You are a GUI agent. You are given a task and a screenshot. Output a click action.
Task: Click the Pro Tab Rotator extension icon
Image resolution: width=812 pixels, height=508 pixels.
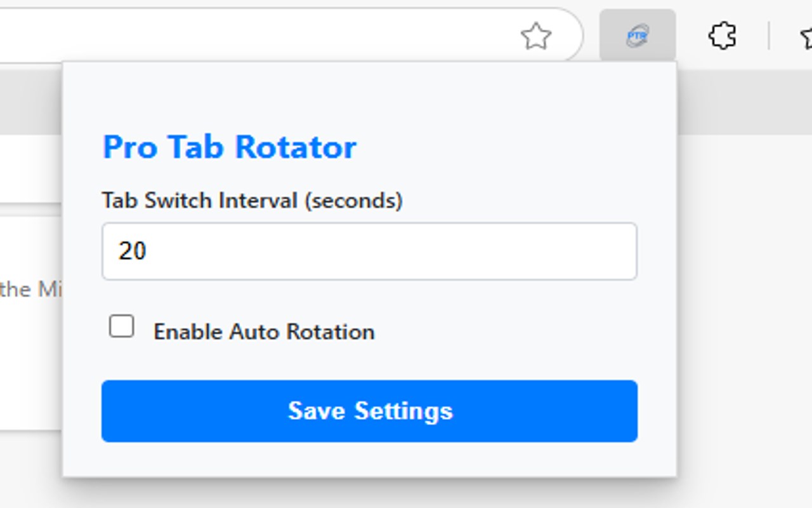pyautogui.click(x=637, y=36)
